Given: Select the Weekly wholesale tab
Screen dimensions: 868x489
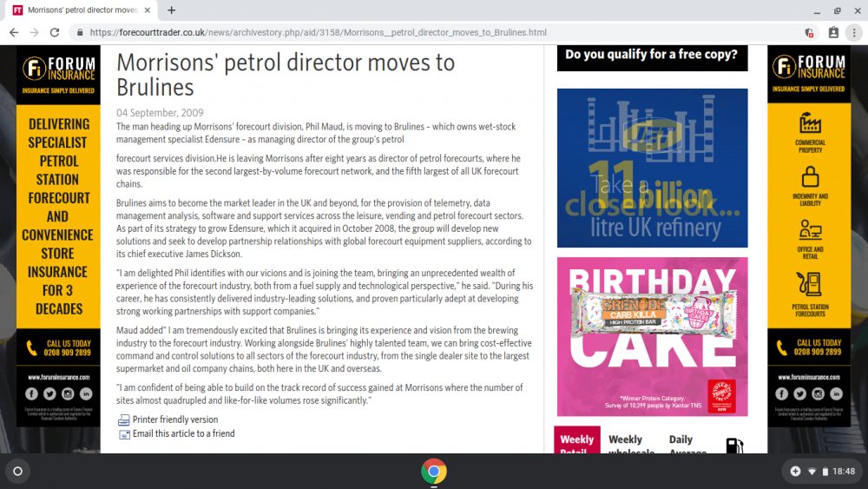Looking at the screenshot, I should [631, 443].
